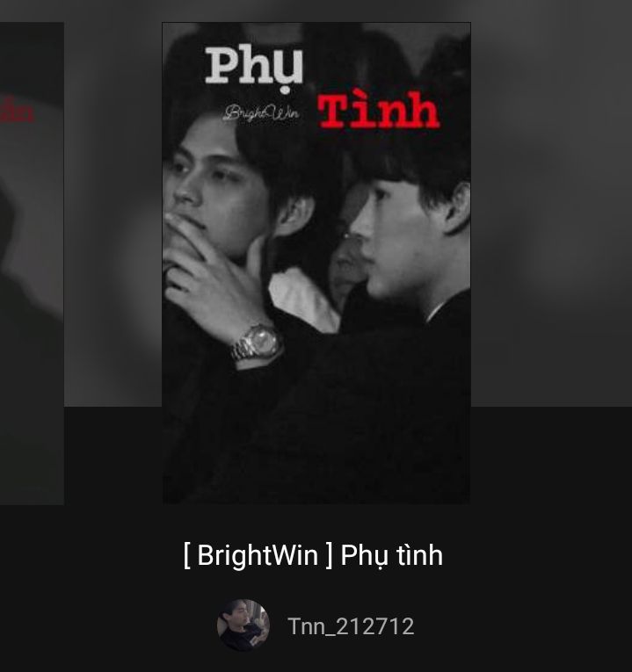Click the red "Tình" word on cover
The width and height of the screenshot is (632, 672).
(x=379, y=110)
